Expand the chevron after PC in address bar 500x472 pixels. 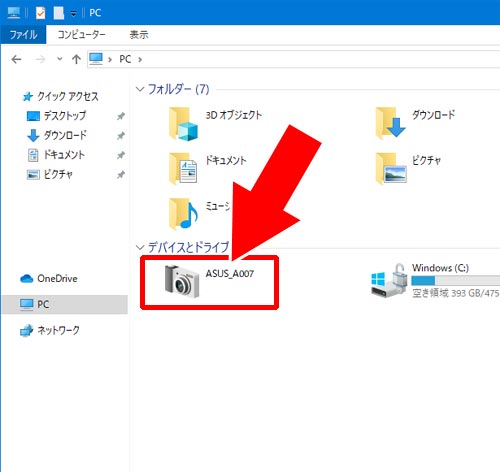[140, 59]
